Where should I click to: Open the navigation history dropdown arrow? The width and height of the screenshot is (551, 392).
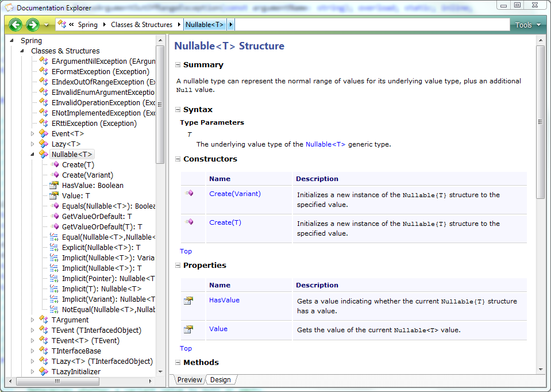coord(47,25)
